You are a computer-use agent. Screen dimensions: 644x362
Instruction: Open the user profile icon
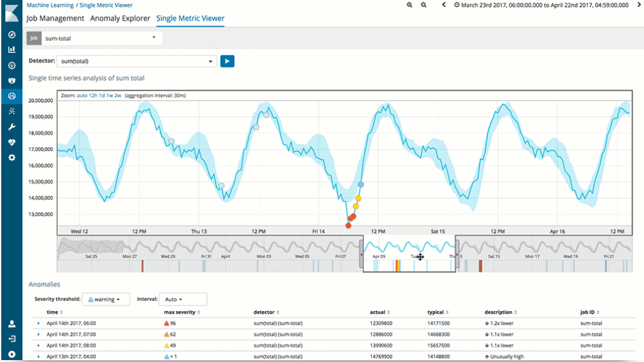[11, 324]
